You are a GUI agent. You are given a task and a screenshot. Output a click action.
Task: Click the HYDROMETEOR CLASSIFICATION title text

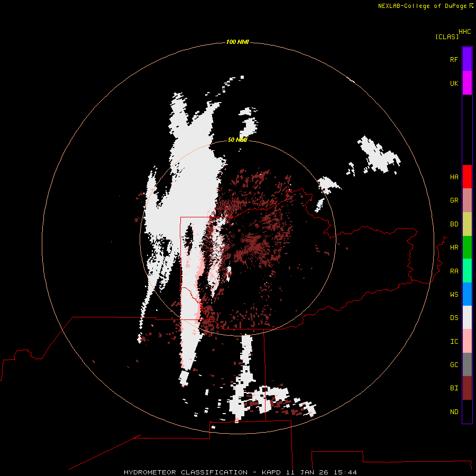pos(186,472)
